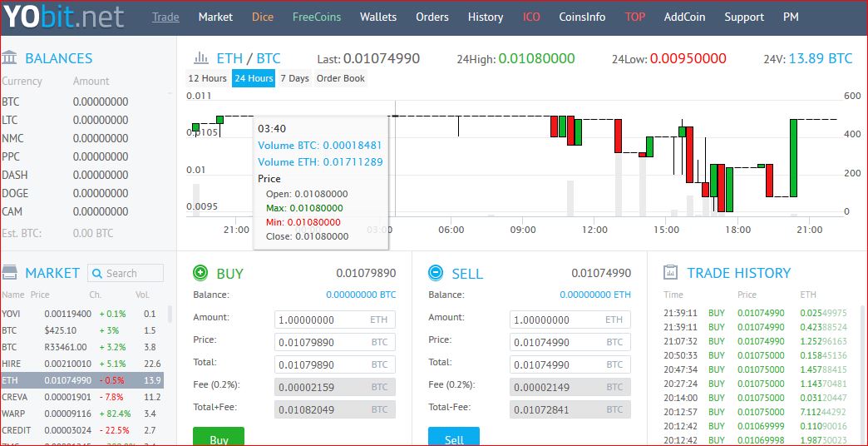Open Orders page
Image resolution: width=868 pixels, height=446 pixels.
click(432, 17)
